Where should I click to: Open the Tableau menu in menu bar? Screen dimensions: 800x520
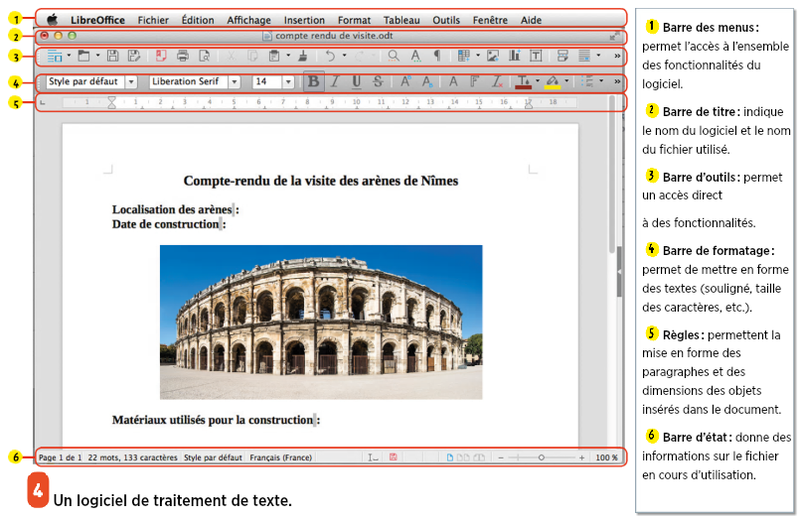(x=401, y=19)
